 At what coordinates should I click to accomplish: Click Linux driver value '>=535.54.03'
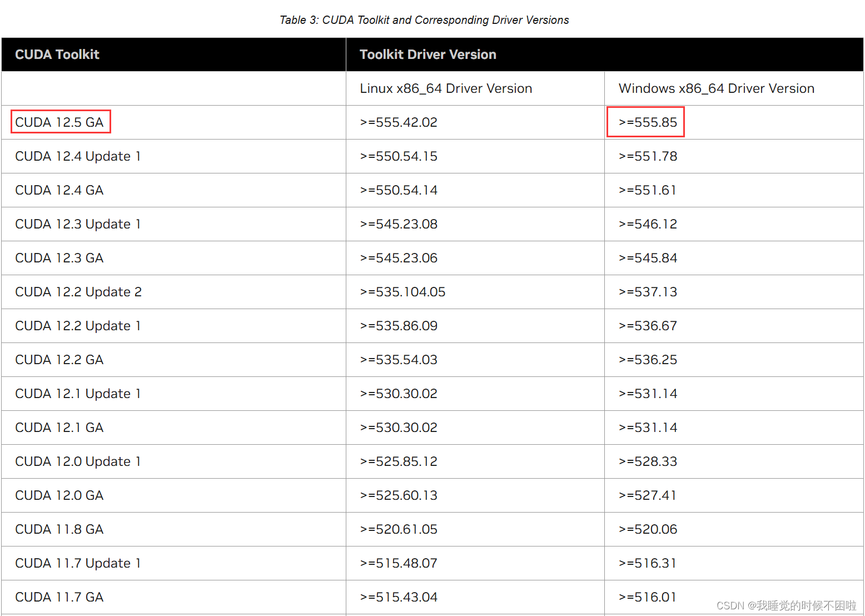coord(399,360)
